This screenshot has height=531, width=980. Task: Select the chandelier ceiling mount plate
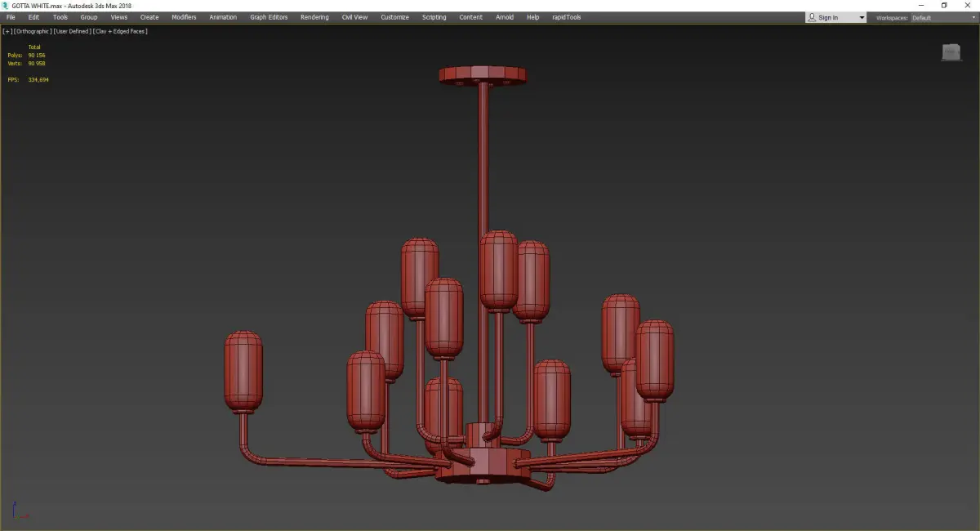coord(483,75)
